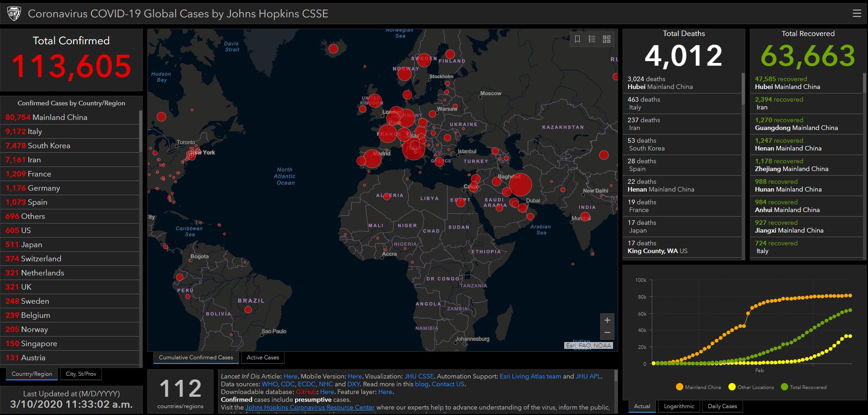Click the 17 deaths King County, WA entry
Image resolution: width=868 pixels, height=415 pixels.
(682, 247)
